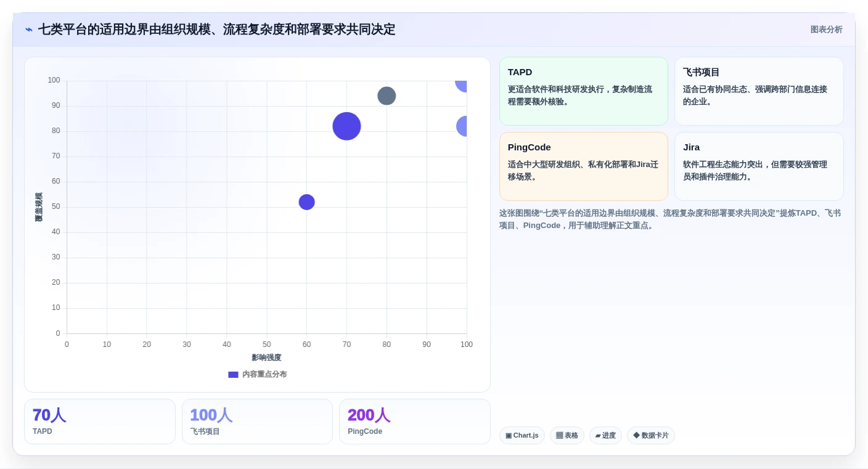Viewport: 868px width, 469px height.
Task: Click the 数据卡片 tag chip
Action: click(651, 436)
